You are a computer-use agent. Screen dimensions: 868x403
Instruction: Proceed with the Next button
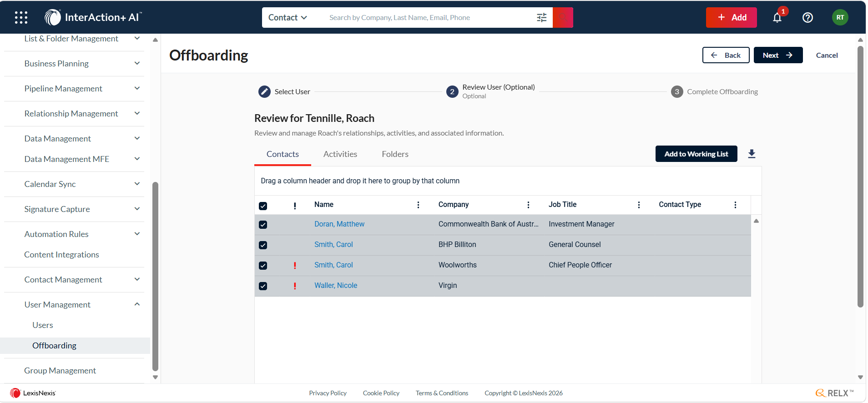click(778, 55)
